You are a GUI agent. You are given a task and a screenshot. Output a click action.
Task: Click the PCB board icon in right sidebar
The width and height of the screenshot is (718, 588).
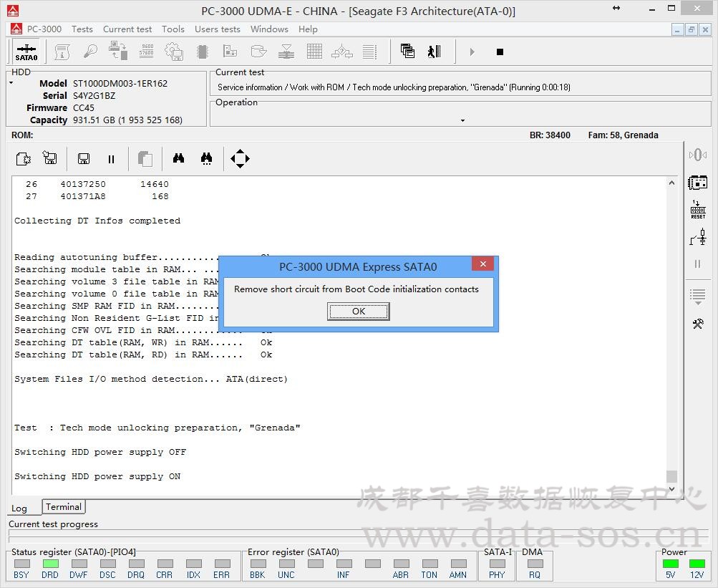[x=698, y=183]
